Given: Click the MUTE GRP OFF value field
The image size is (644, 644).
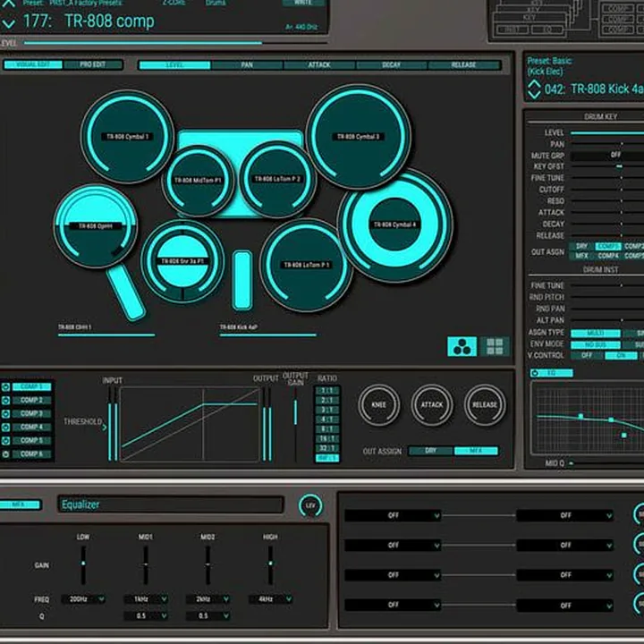Looking at the screenshot, I should [607, 155].
